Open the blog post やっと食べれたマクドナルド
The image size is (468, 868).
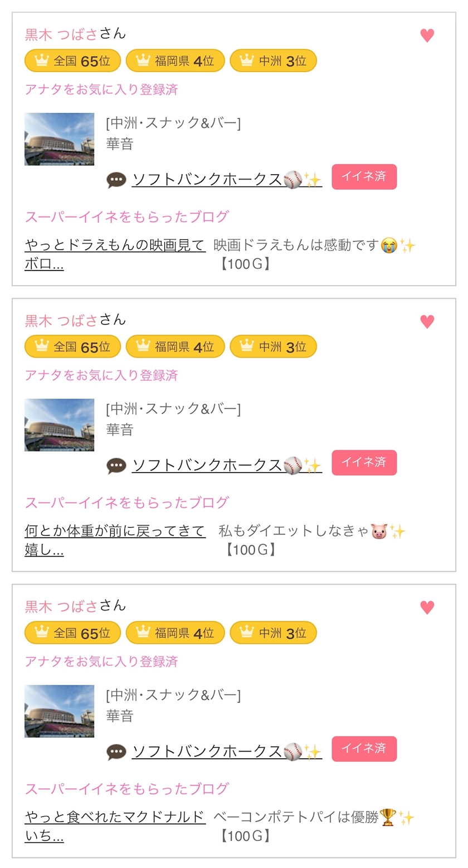pyautogui.click(x=115, y=817)
